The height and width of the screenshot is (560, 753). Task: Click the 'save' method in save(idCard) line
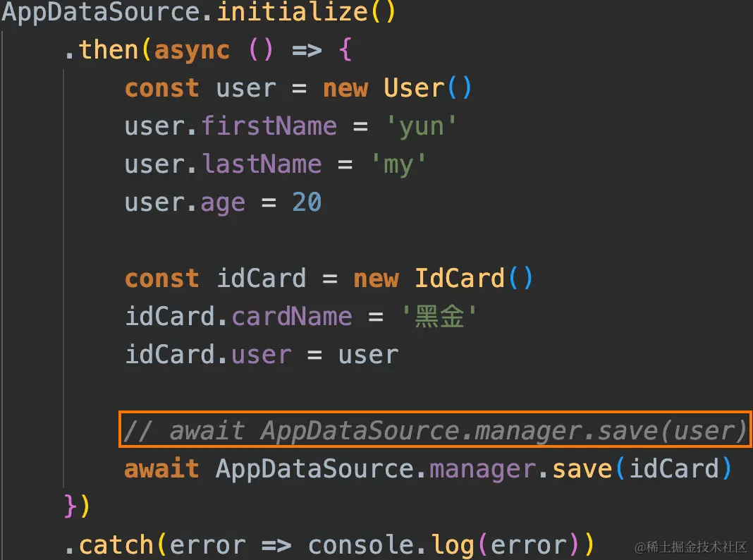tap(582, 469)
